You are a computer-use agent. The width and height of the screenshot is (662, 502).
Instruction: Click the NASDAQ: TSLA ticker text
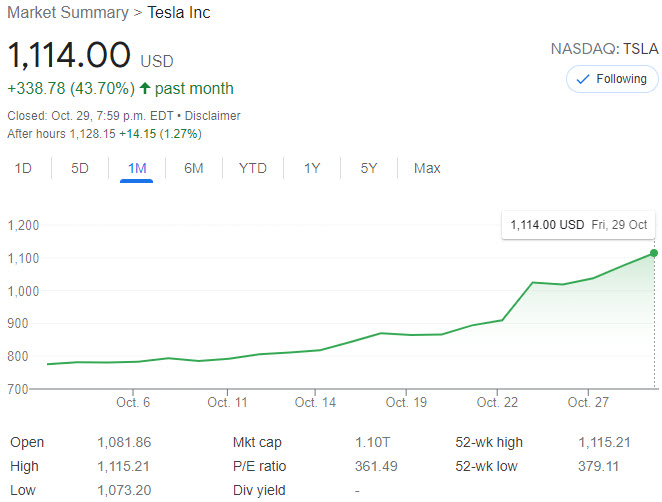pyautogui.click(x=605, y=49)
